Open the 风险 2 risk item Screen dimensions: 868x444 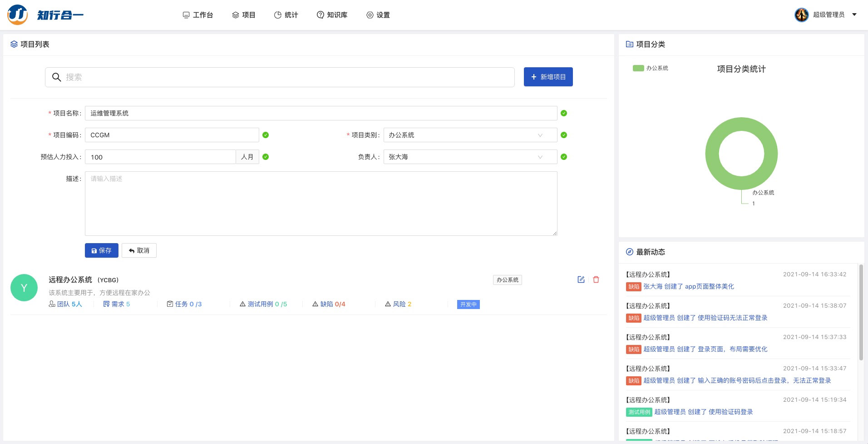tap(398, 304)
